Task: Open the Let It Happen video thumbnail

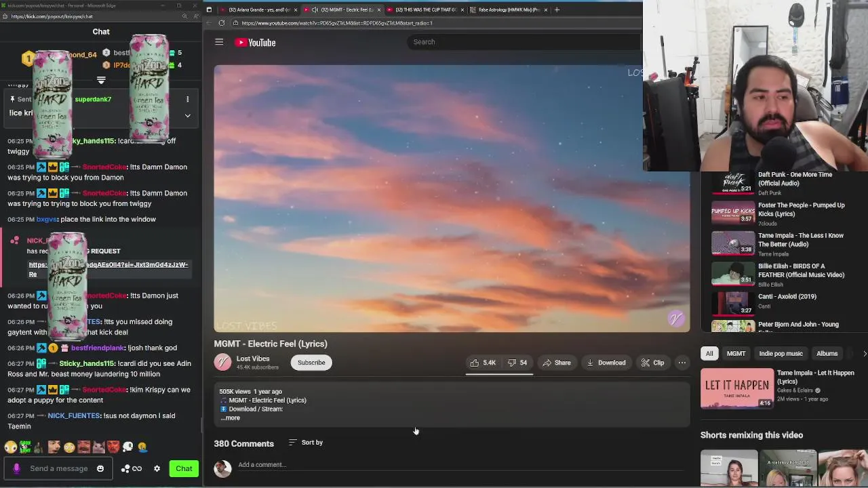Action: [x=736, y=388]
